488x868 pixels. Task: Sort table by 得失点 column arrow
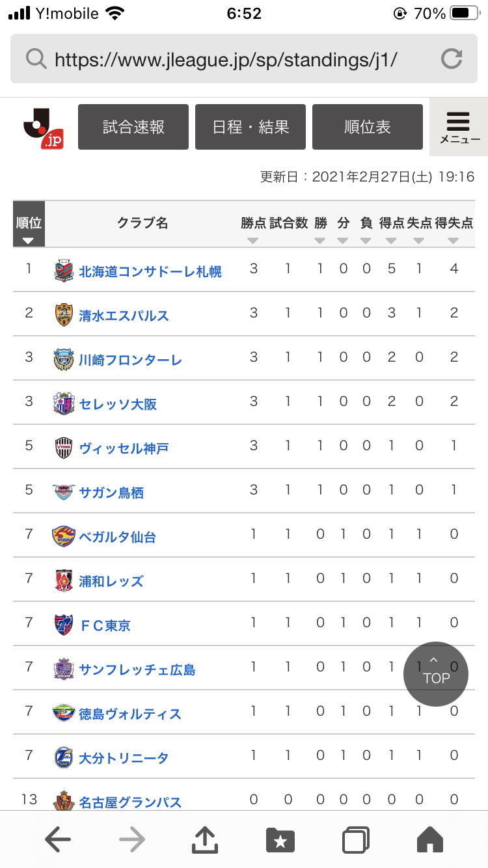(454, 241)
